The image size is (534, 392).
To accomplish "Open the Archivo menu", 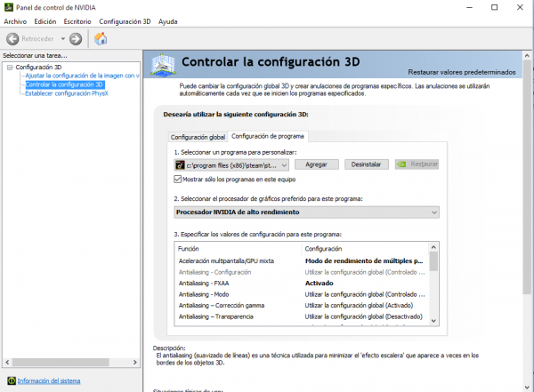I will pos(15,21).
